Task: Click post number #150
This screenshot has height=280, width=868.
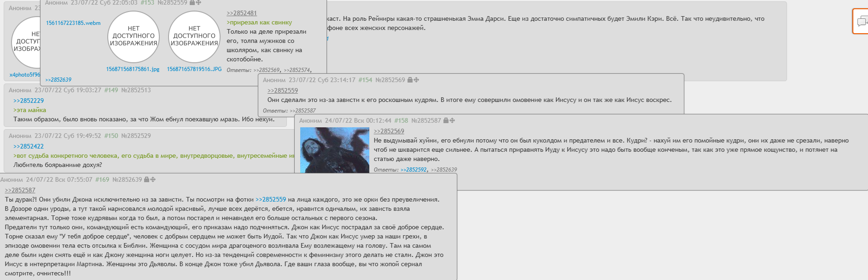Action: click(x=111, y=136)
